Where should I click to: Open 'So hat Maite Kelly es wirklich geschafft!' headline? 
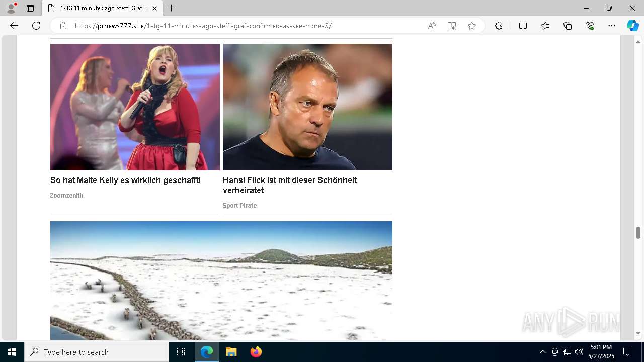pos(125,180)
